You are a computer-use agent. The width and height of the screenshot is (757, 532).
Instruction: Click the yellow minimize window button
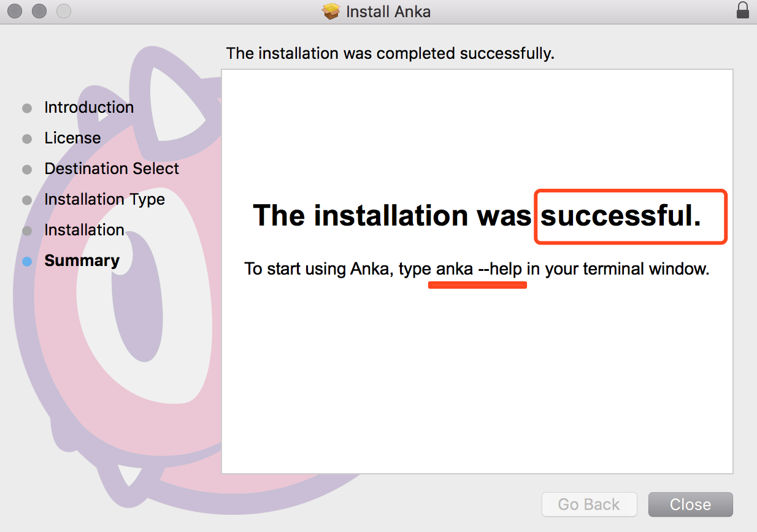[x=39, y=11]
